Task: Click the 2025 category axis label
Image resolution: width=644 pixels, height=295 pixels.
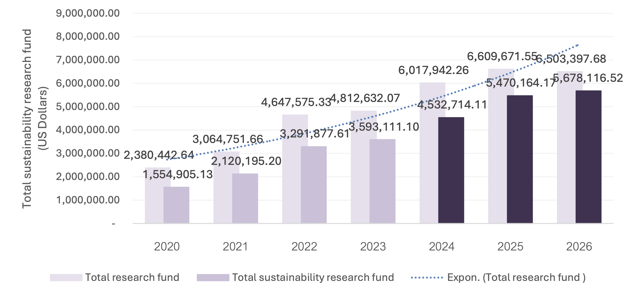Action: (510, 247)
